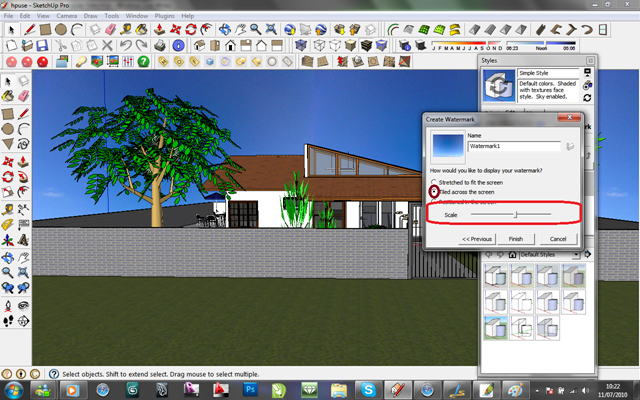Select the arrow Select tool in top toolbar

click(11, 30)
